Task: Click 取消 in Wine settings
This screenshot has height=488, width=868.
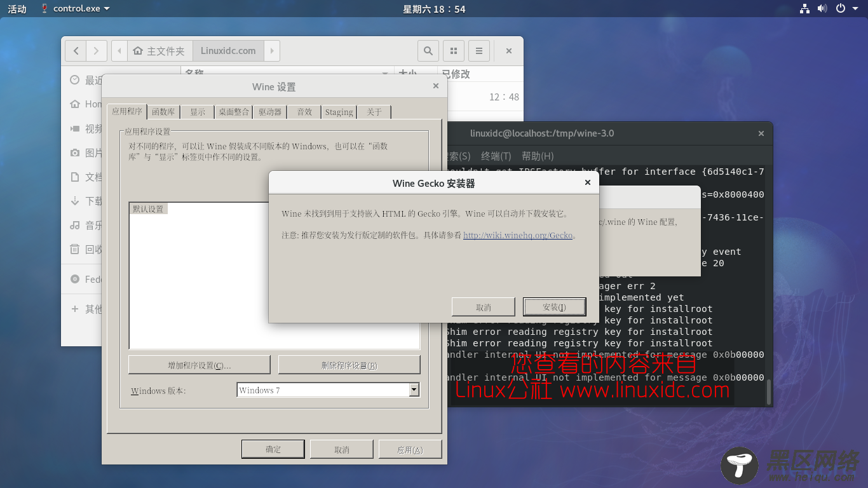Action: pyautogui.click(x=342, y=449)
